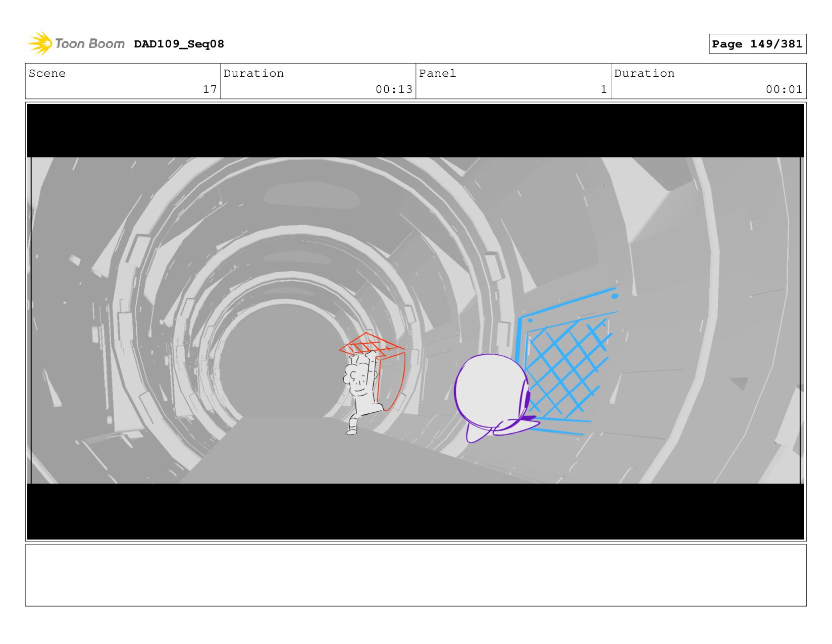Click the Page 149/381 indicator
Image resolution: width=832 pixels, height=644 pixels.
coord(757,44)
